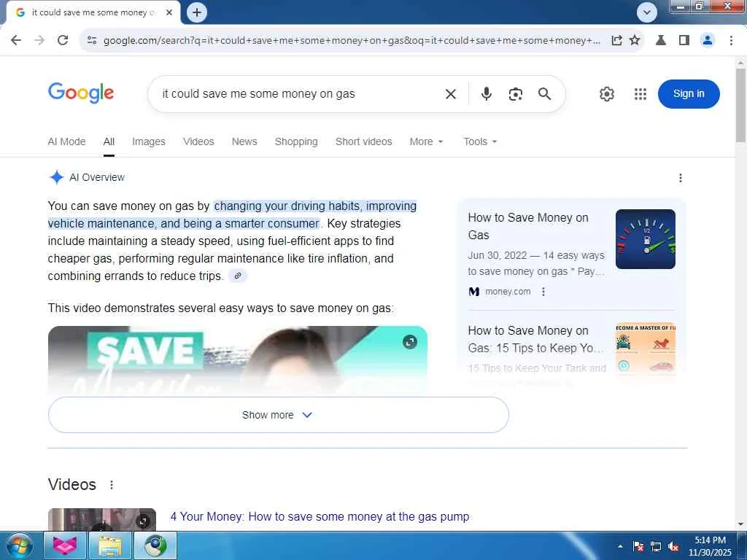Click the money.com source label
Screen dimensions: 747x560
(x=508, y=292)
